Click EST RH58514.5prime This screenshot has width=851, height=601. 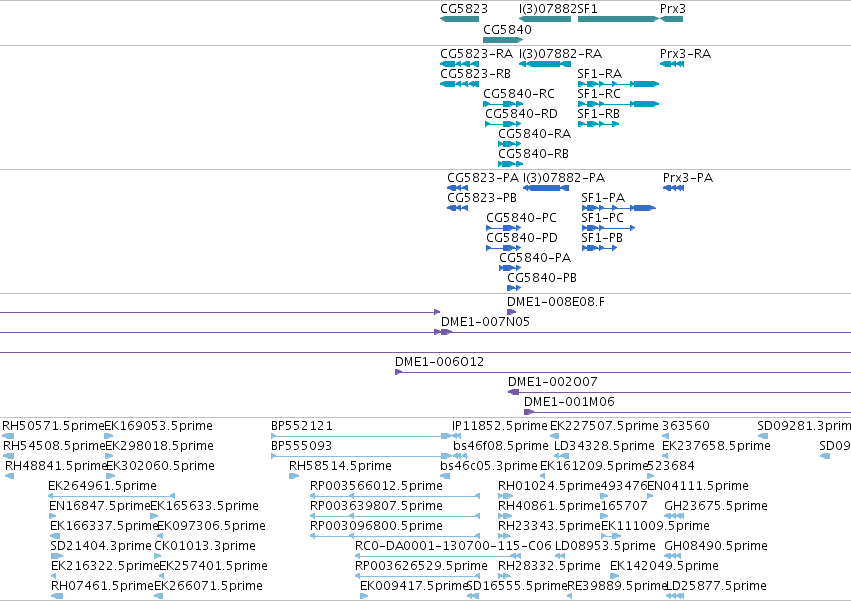click(340, 467)
